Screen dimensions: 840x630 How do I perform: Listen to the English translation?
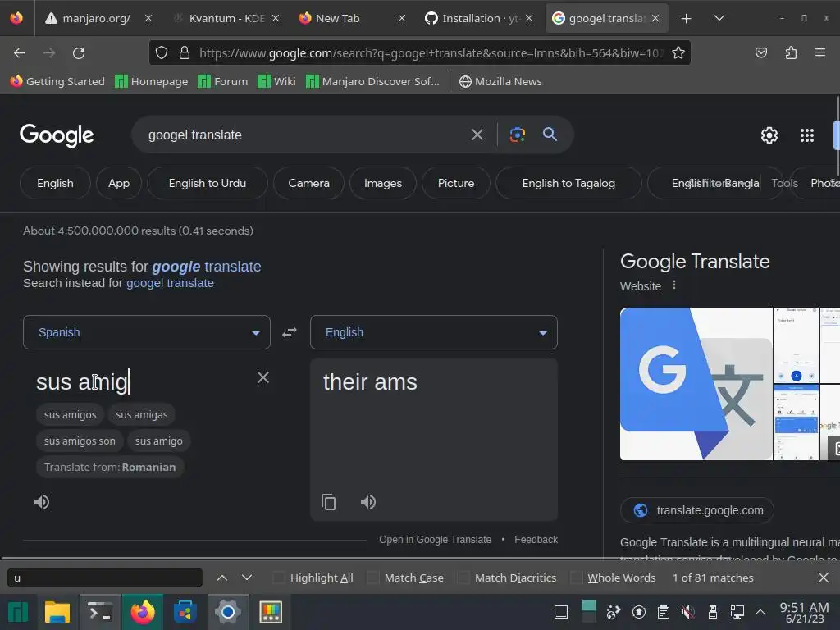click(x=368, y=502)
